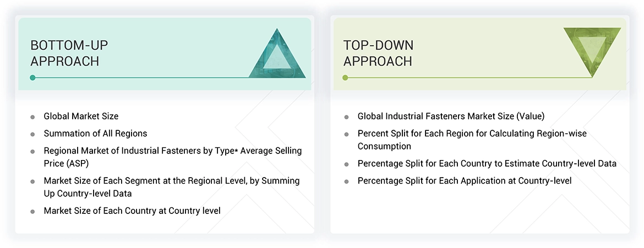Click Global Industrial Fasteners Market Size (Value)
Viewport: 644px width, 248px height.
pyautogui.click(x=451, y=117)
